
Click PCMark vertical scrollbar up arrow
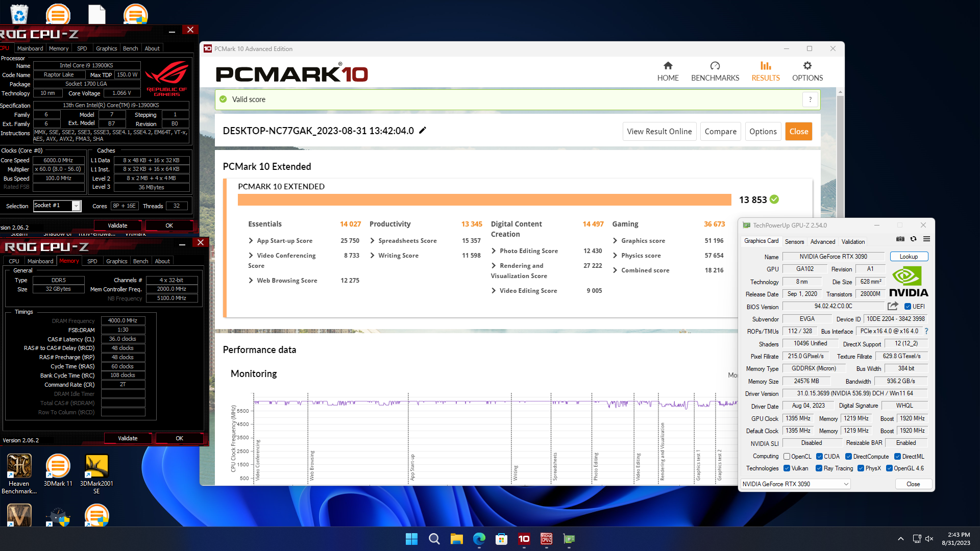click(840, 92)
